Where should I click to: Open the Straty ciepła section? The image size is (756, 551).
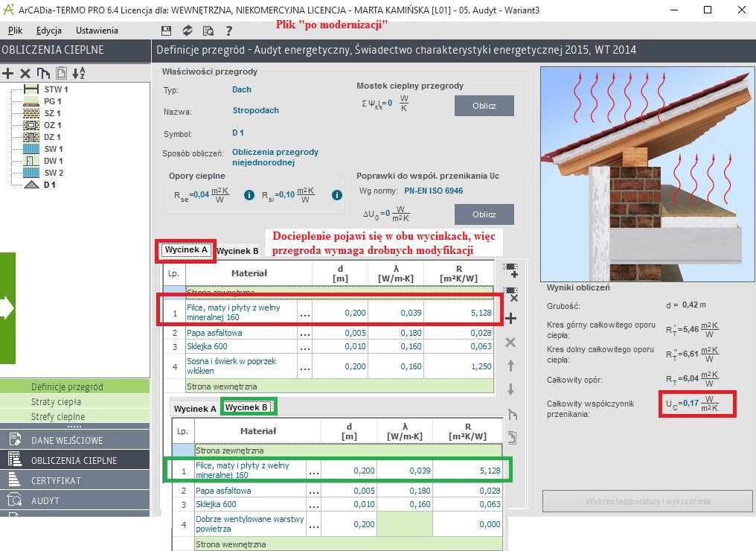tap(74, 402)
